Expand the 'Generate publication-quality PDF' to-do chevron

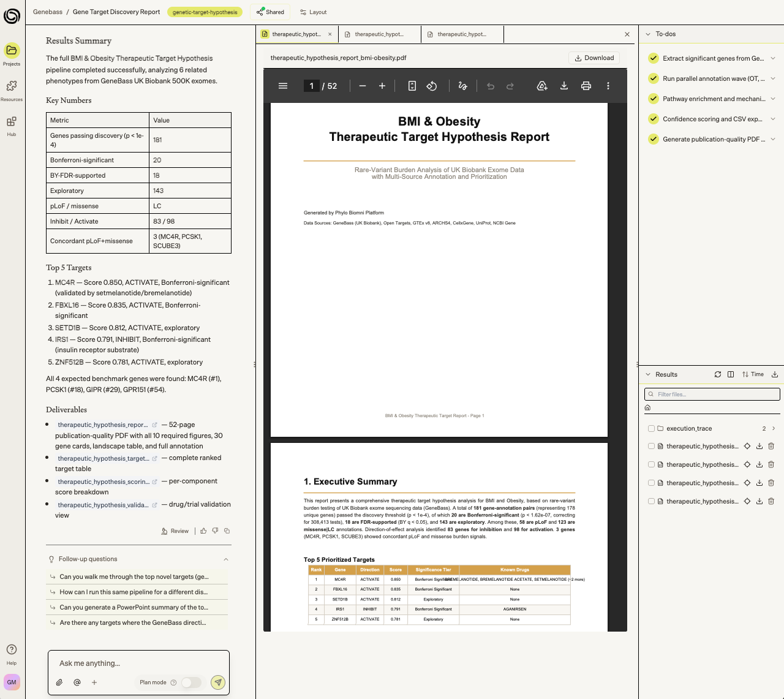pos(773,139)
